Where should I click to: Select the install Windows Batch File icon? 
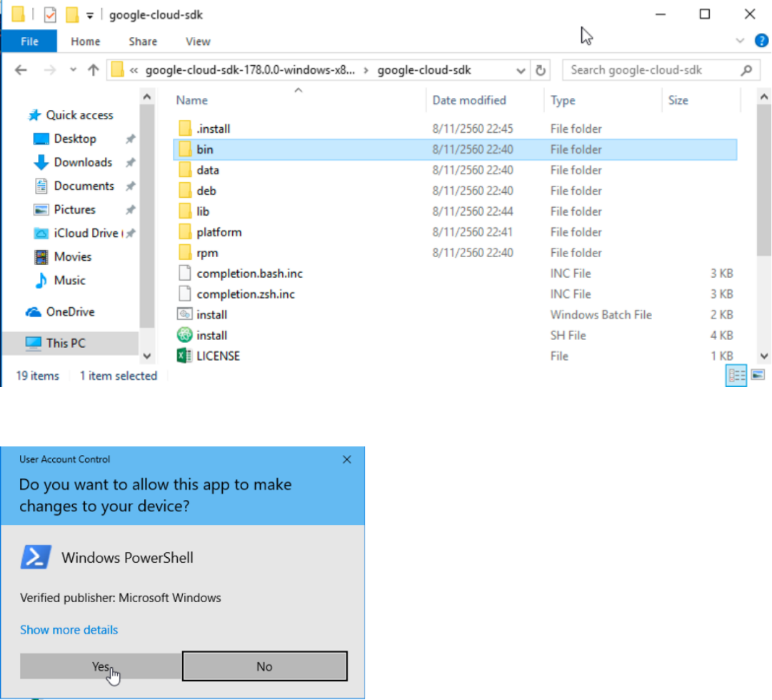pos(185,314)
